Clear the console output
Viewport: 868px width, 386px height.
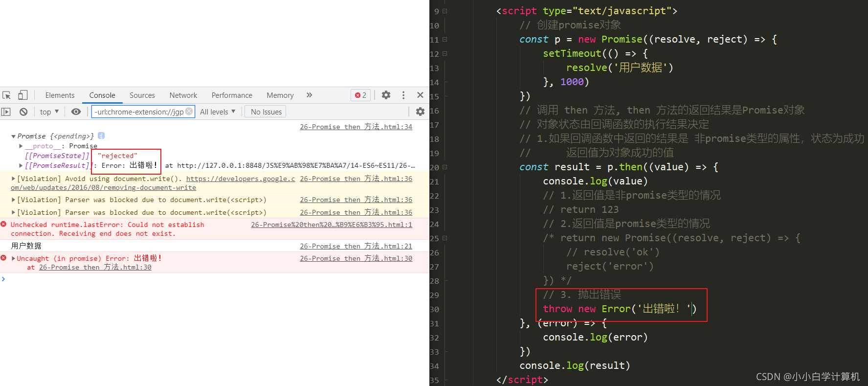pyautogui.click(x=23, y=112)
